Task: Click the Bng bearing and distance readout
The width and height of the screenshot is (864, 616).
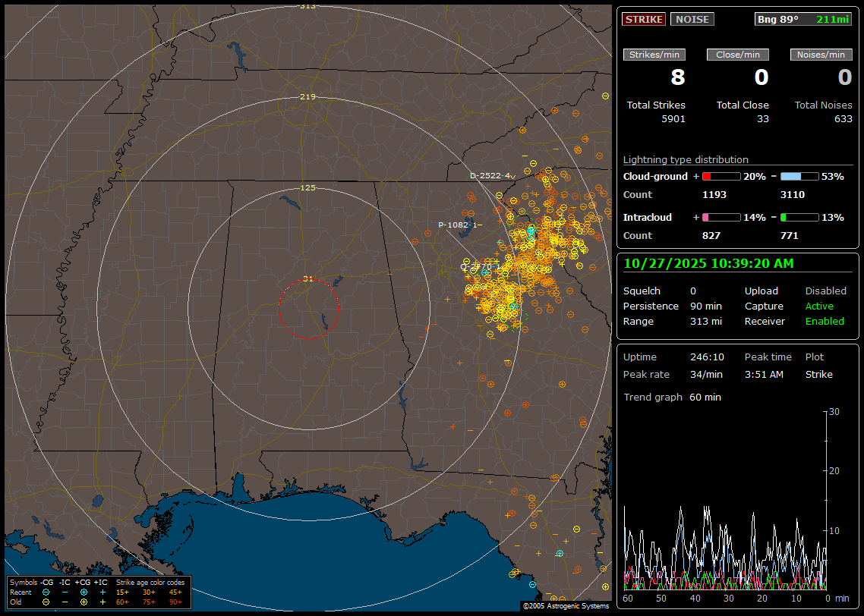Action: click(803, 19)
